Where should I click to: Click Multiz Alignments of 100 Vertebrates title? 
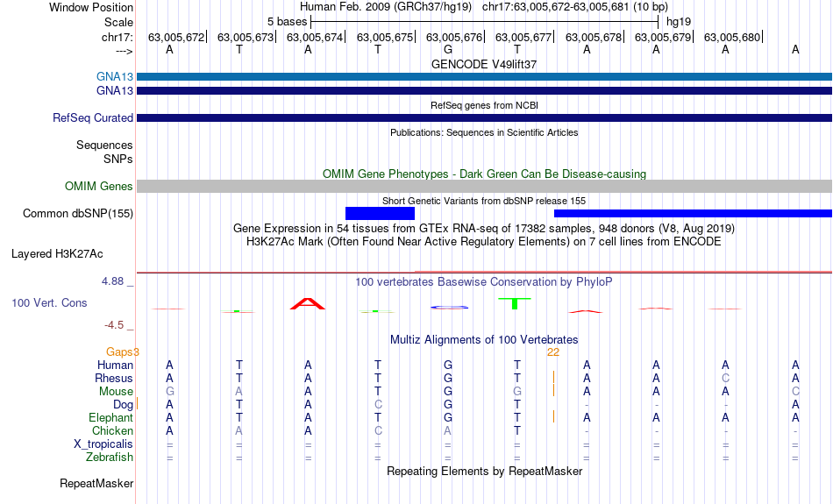pos(484,339)
